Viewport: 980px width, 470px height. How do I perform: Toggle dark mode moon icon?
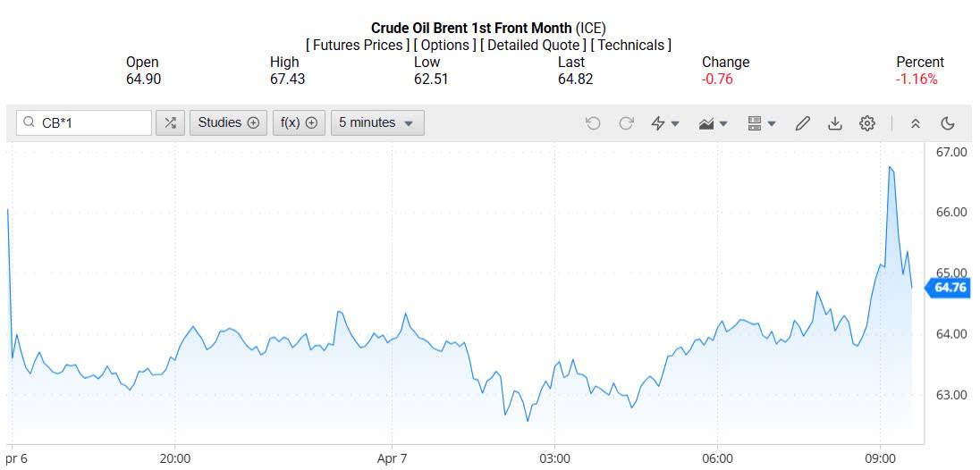coord(948,123)
